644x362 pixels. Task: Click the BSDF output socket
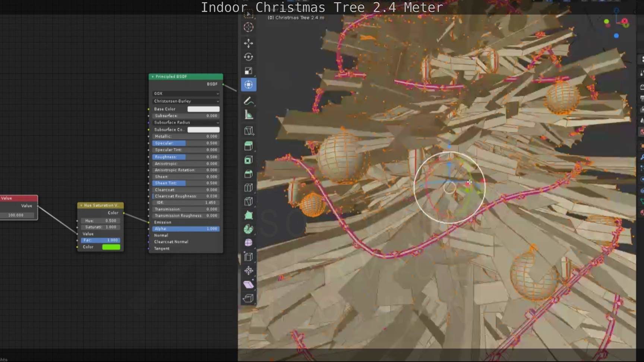[x=223, y=84]
